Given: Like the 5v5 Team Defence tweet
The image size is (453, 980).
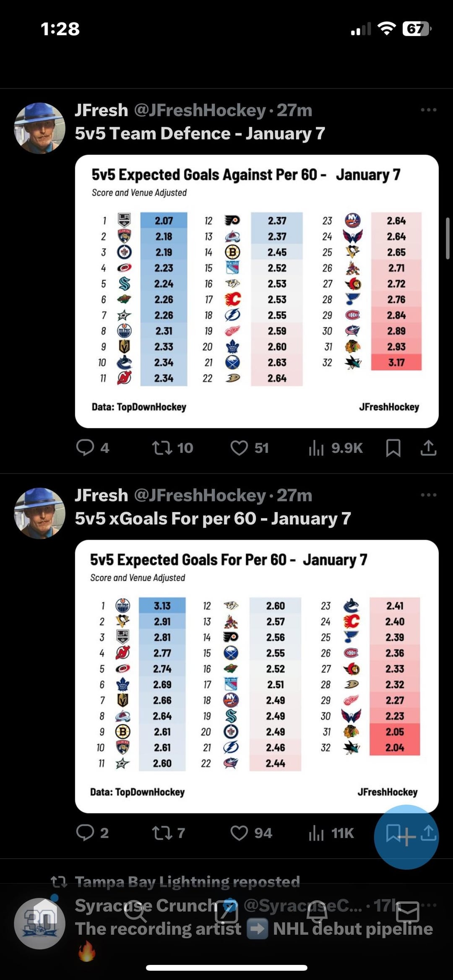Looking at the screenshot, I should point(239,447).
